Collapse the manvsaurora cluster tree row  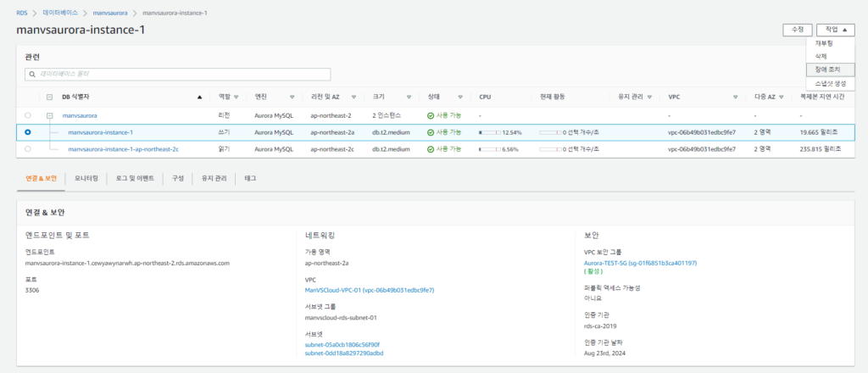(x=50, y=114)
